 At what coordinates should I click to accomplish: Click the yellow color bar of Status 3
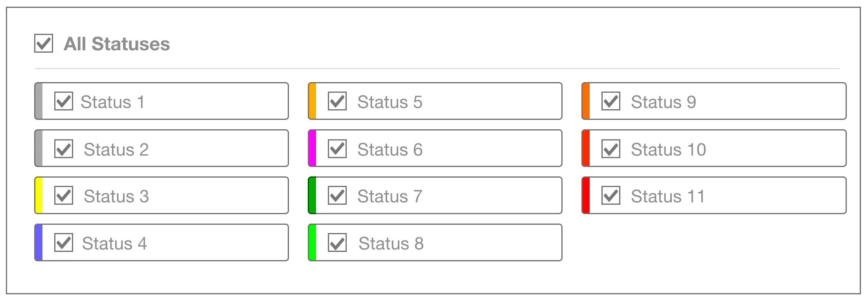(x=39, y=195)
